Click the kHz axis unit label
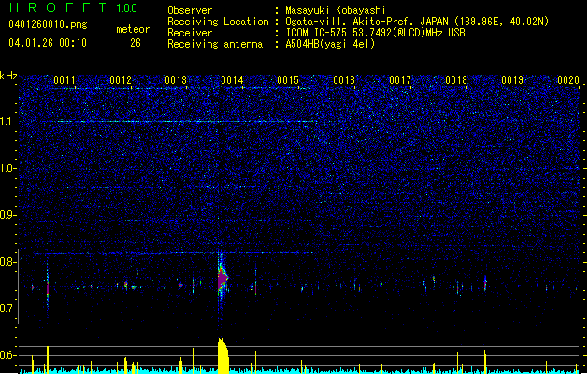Screen dimensions: 588x374 coord(8,76)
